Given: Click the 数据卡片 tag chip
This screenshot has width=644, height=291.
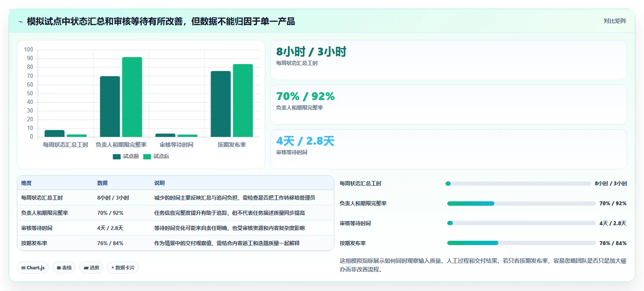Looking at the screenshot, I should coord(123,268).
